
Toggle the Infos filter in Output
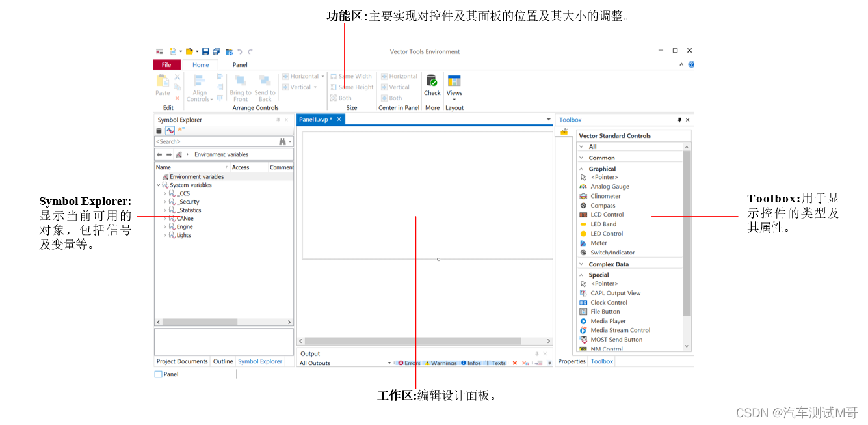pyautogui.click(x=471, y=363)
